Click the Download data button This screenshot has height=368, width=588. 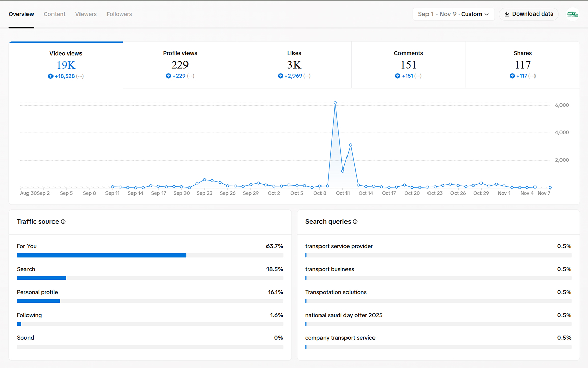[x=528, y=14]
